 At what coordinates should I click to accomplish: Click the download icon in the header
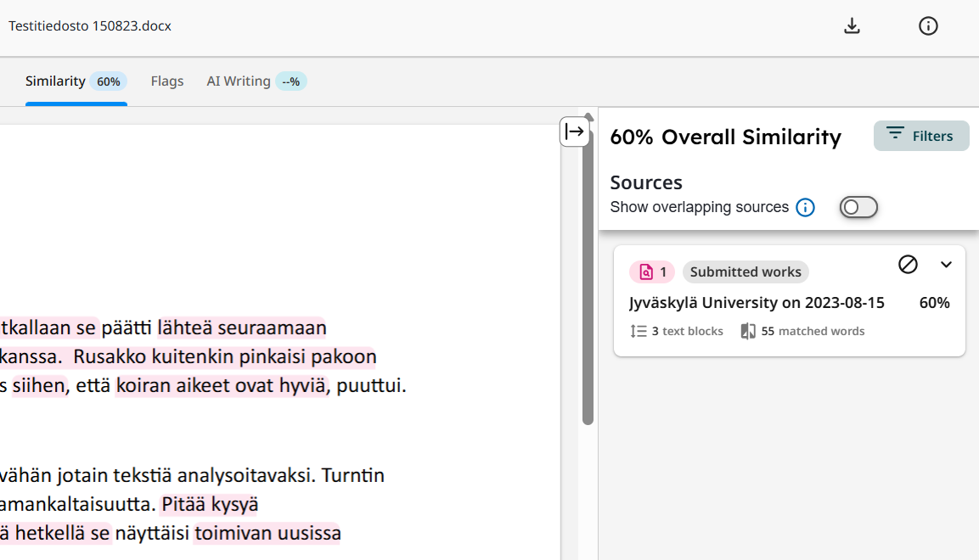pos(852,26)
